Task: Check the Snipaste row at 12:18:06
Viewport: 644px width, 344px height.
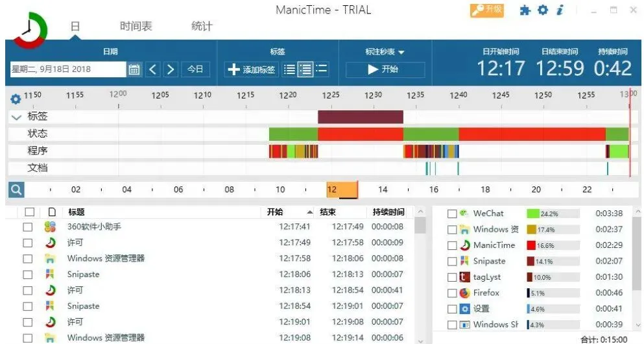Action: [x=27, y=275]
